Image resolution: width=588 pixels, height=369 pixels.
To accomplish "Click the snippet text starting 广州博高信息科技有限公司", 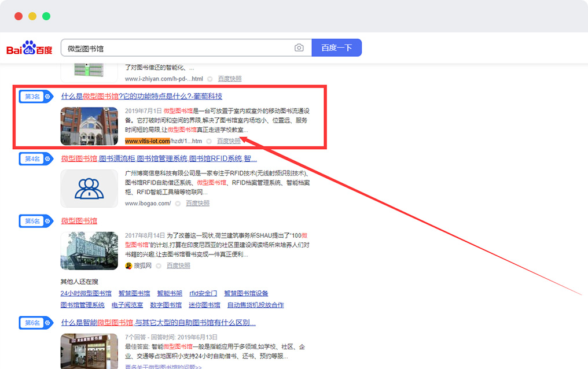I will point(217,182).
